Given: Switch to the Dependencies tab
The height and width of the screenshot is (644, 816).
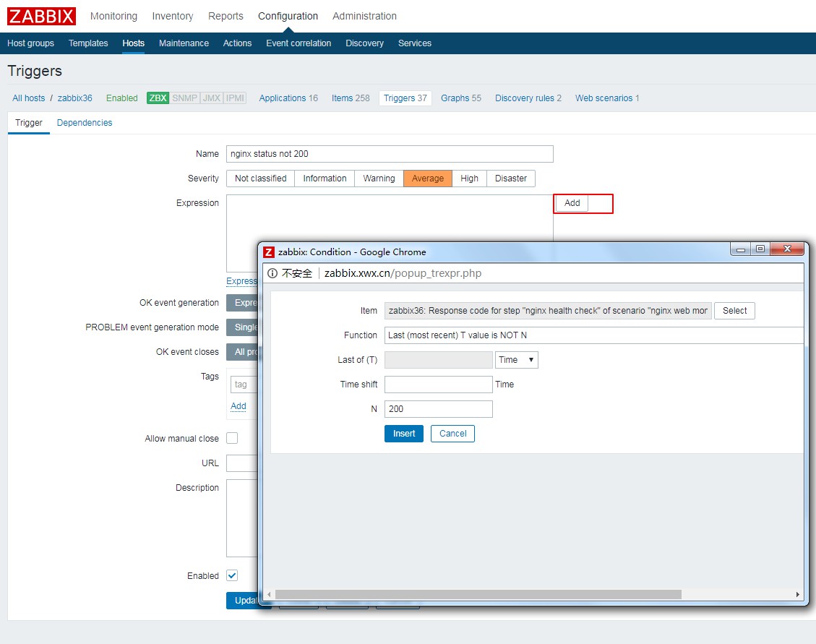Looking at the screenshot, I should 85,123.
